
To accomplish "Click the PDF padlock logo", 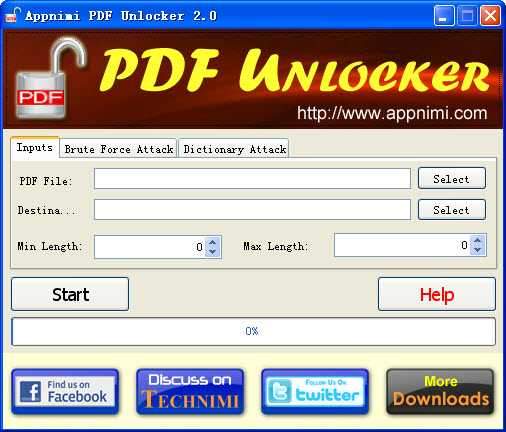I will click(50, 78).
